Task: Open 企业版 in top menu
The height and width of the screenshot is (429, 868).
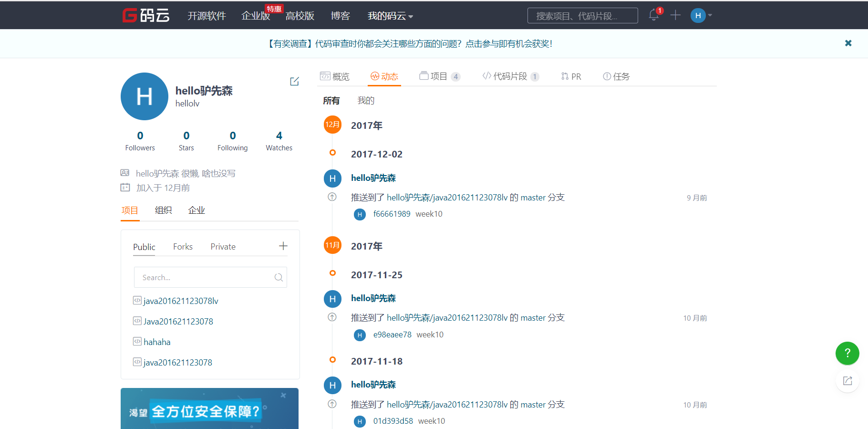Action: pos(256,16)
